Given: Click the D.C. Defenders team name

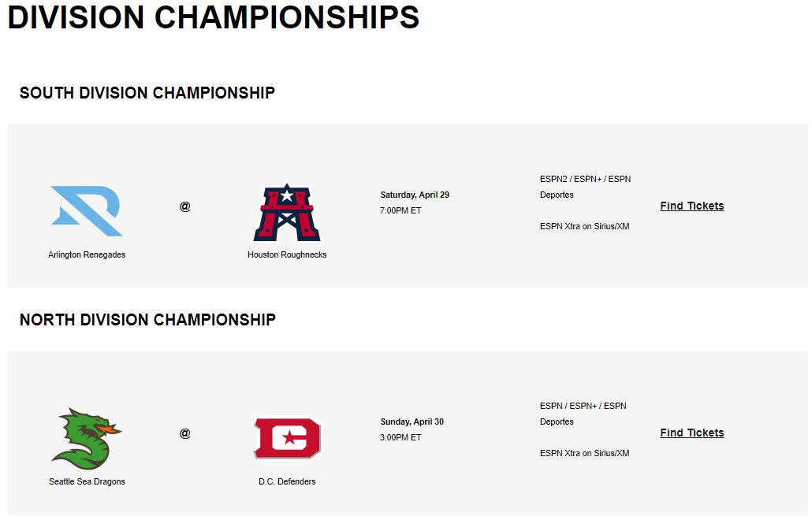Looking at the screenshot, I should coord(287,481).
